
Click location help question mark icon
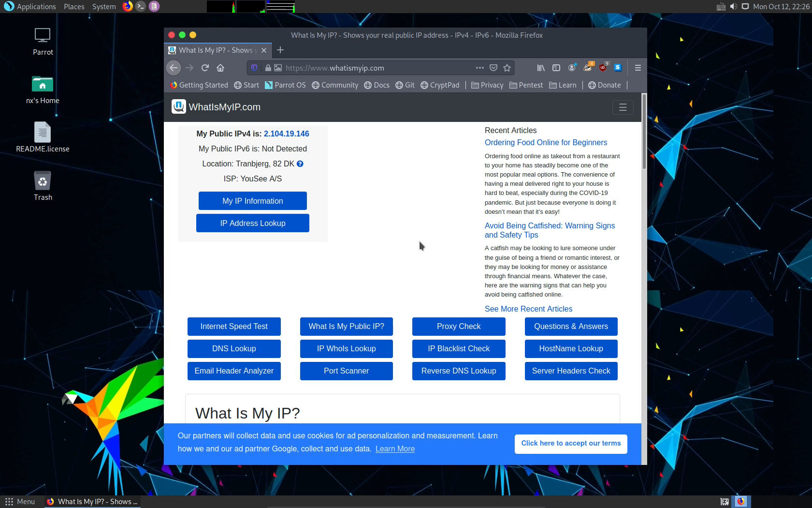(300, 164)
